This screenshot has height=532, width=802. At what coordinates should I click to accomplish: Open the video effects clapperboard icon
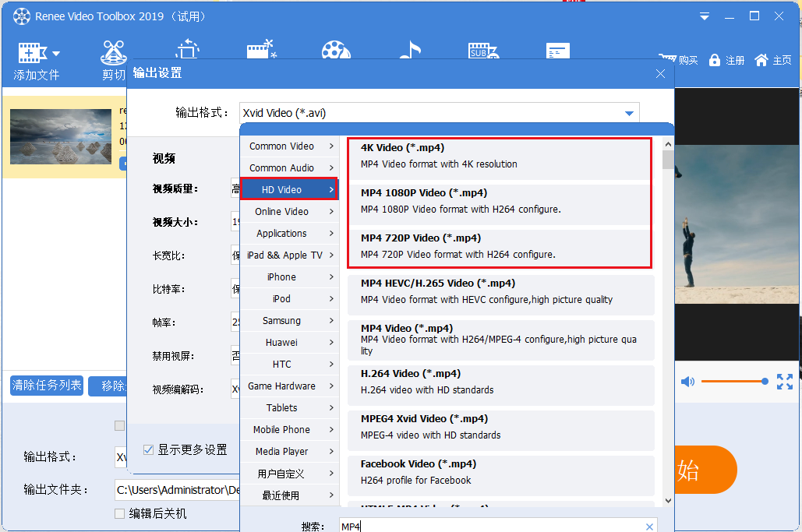[261, 49]
